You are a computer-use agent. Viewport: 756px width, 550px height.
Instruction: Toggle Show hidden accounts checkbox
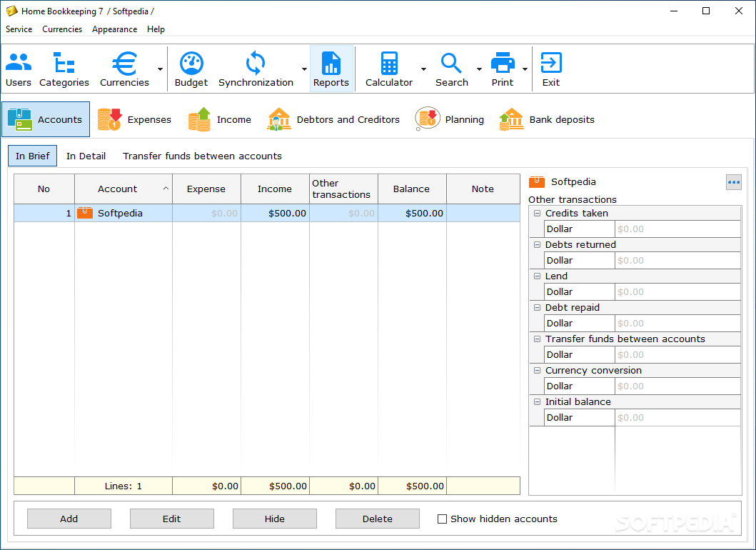coord(442,519)
